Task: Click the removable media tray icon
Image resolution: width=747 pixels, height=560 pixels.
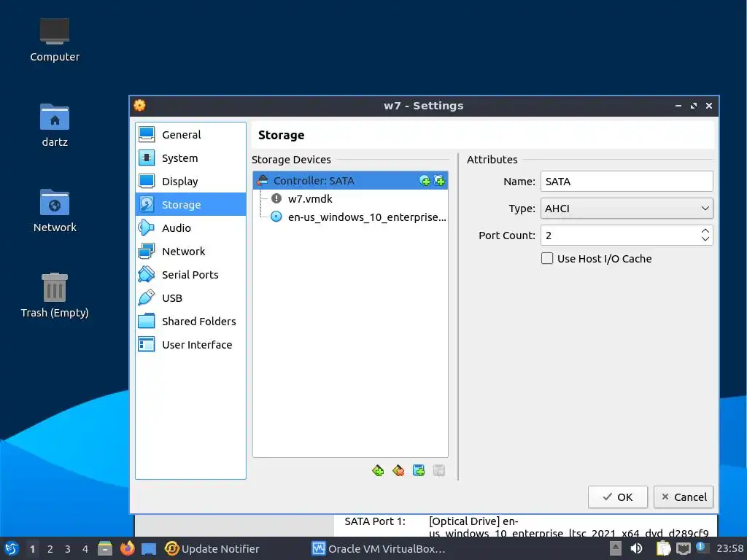Action: (x=616, y=548)
